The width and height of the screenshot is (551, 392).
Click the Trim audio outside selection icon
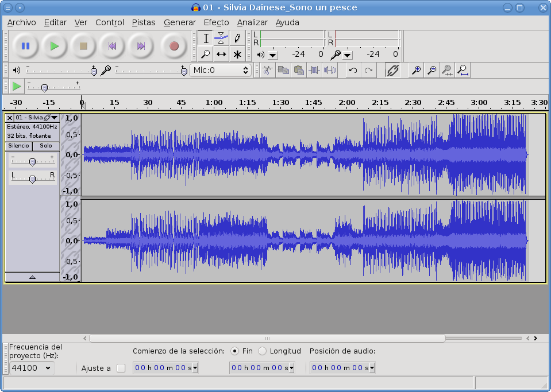click(x=314, y=70)
